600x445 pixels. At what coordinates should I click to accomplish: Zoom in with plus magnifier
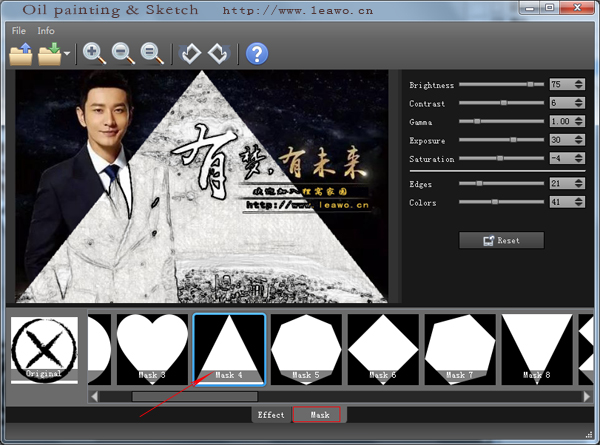94,54
